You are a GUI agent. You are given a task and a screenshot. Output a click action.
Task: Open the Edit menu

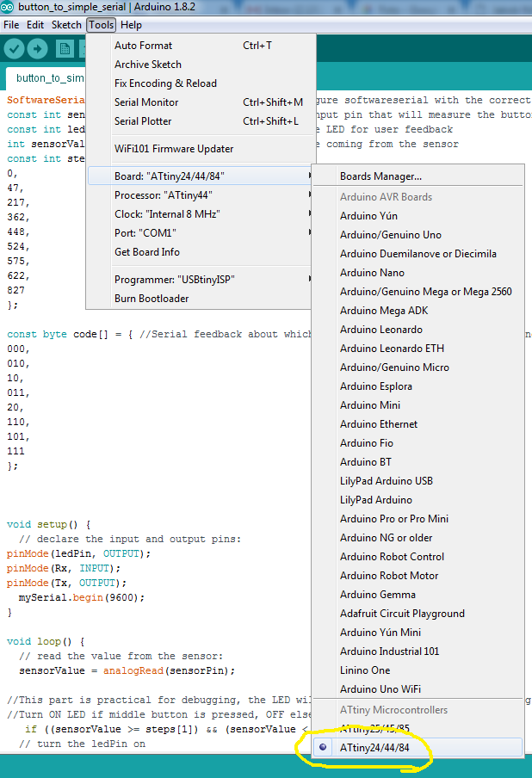[35, 25]
